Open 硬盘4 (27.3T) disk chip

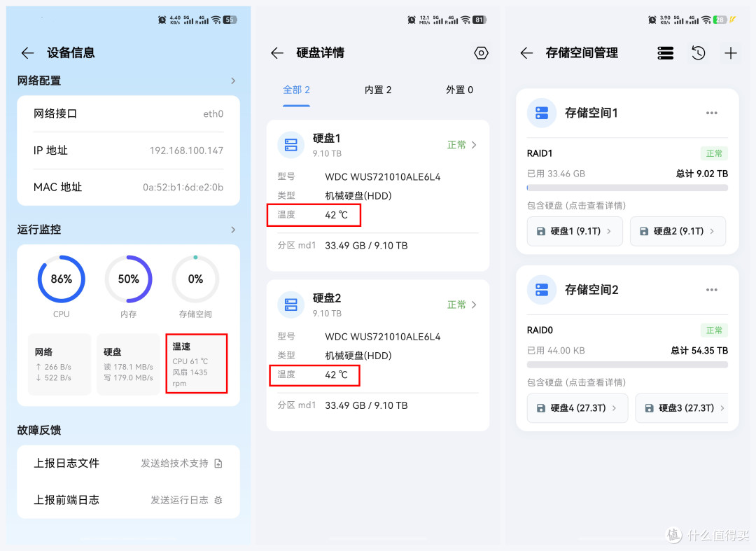[x=577, y=408]
